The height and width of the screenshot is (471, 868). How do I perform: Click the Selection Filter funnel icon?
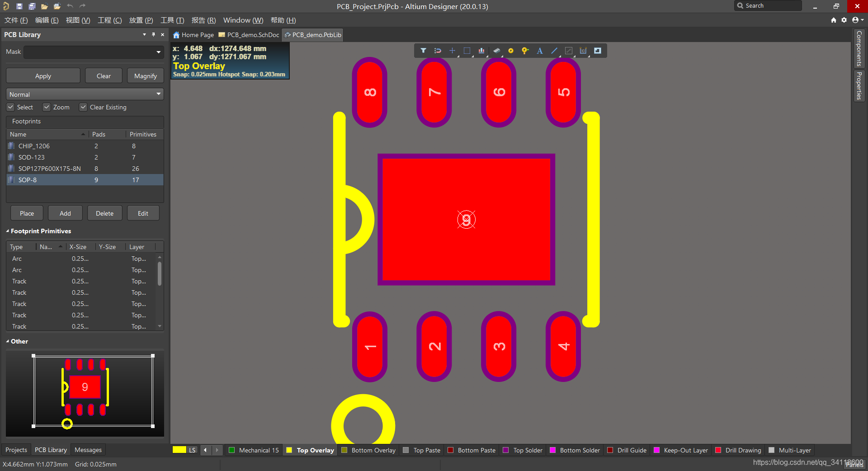pos(423,51)
